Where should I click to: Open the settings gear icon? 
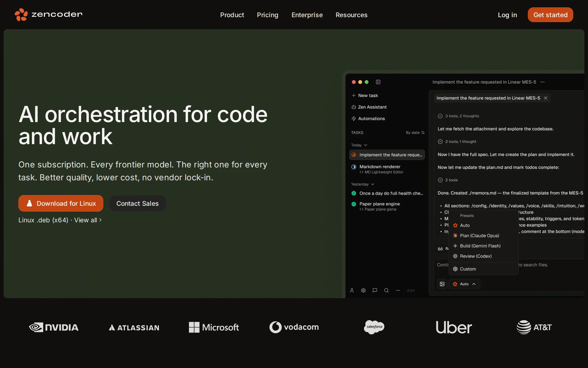coord(363,290)
